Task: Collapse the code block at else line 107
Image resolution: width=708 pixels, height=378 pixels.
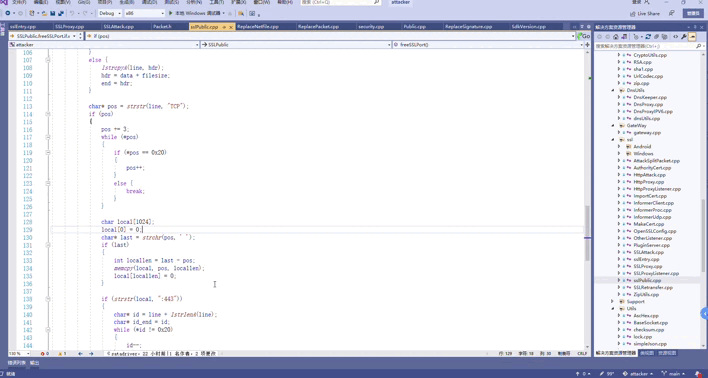Action: 48,60
